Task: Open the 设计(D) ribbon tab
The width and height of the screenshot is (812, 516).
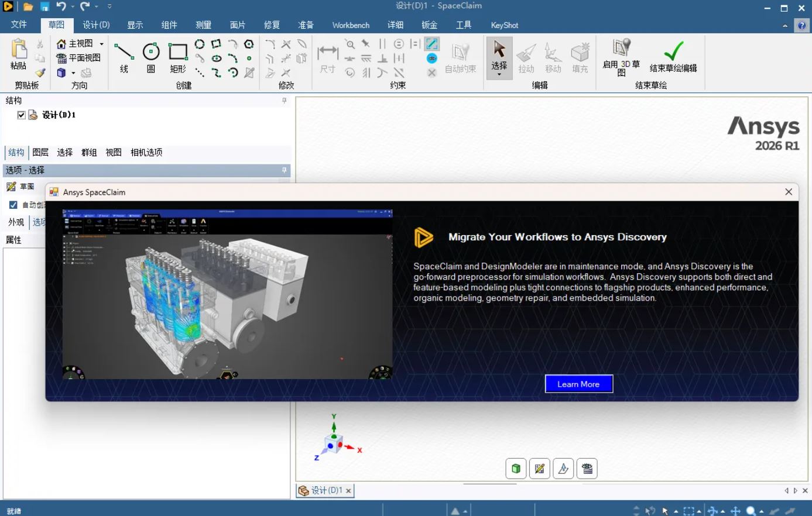Action: [x=96, y=25]
